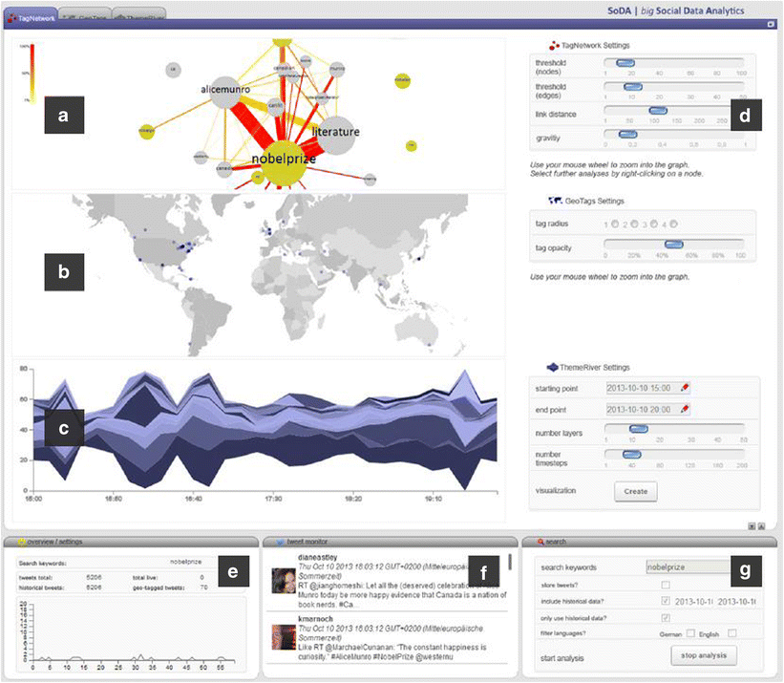Click the link distance slider handle
This screenshot has height=683, width=784.
658,111
